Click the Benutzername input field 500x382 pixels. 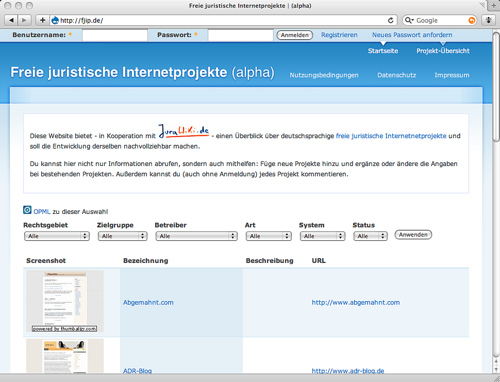(115, 35)
